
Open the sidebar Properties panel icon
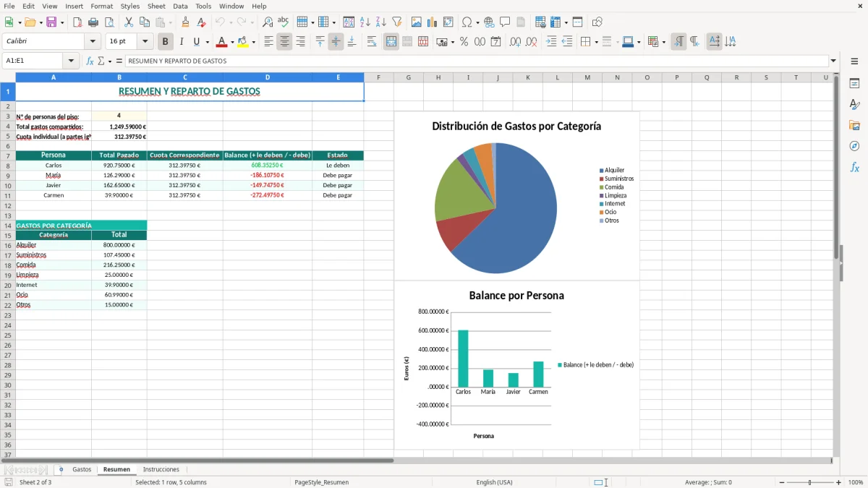pos(854,84)
